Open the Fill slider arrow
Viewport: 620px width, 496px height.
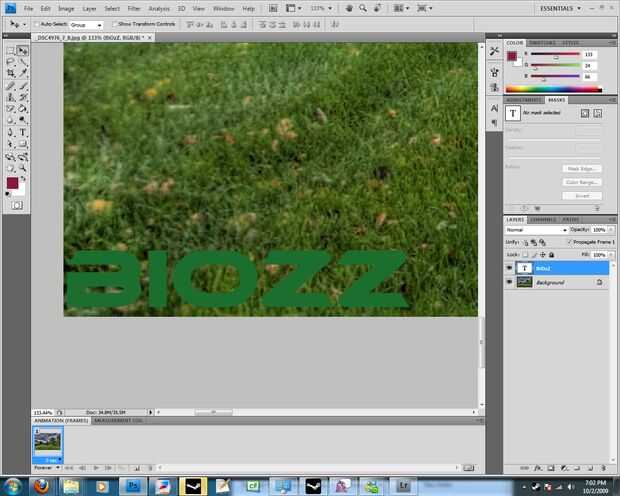611,255
